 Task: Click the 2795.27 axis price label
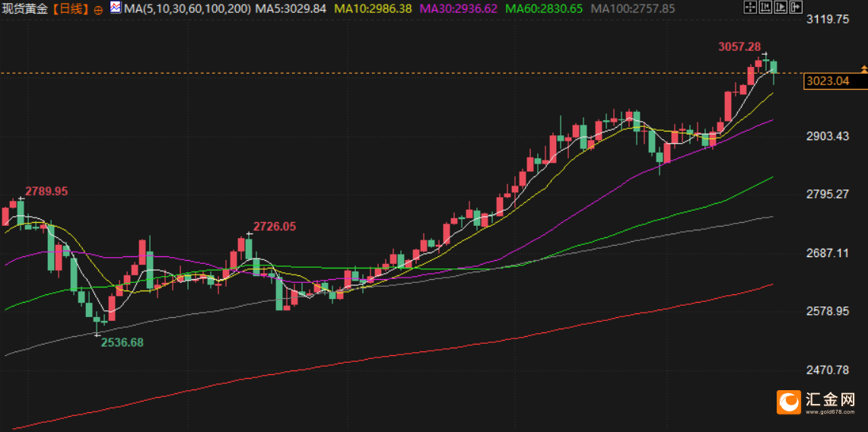(x=828, y=194)
